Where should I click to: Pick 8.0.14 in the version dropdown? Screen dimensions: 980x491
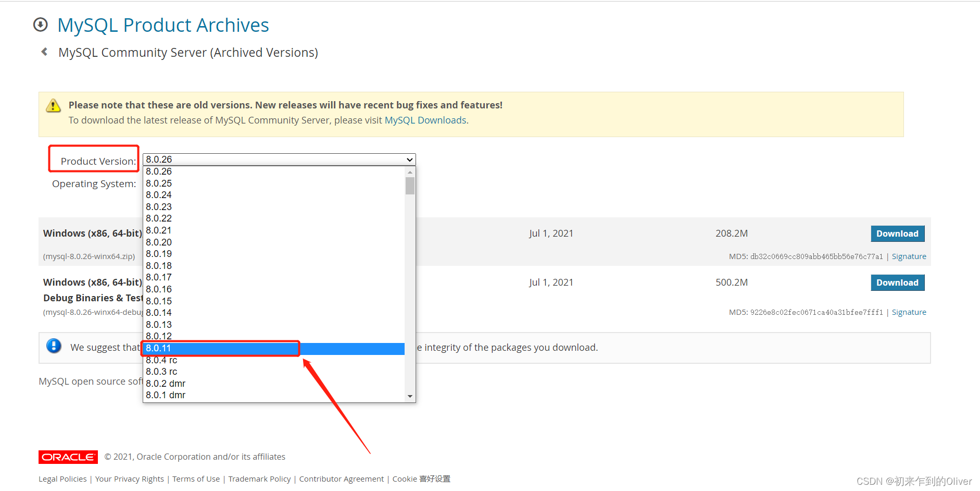274,313
